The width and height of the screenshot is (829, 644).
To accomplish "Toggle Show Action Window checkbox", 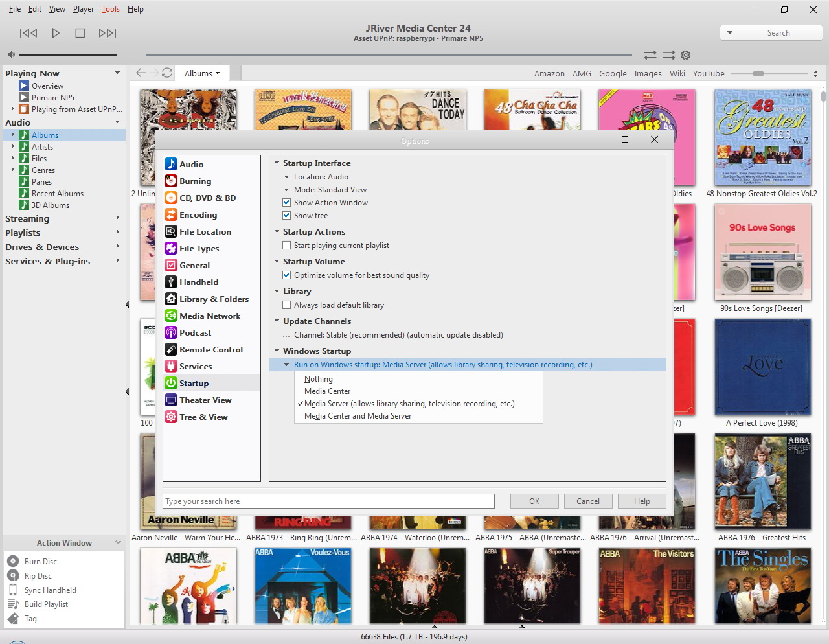I will coord(287,203).
